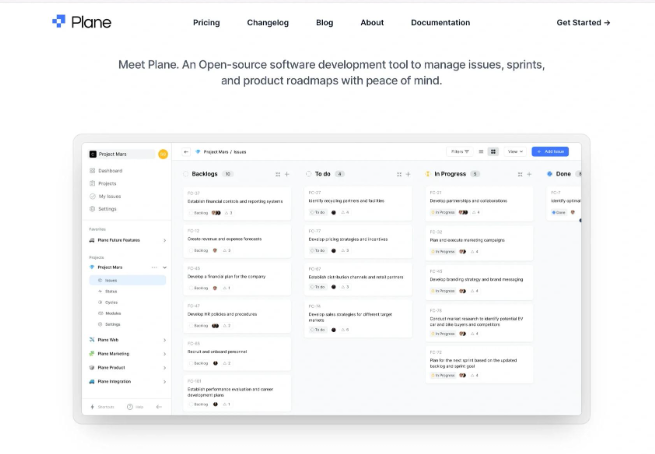Open Settings below My Issues
Viewport: 655px width, 454px height.
103,209
